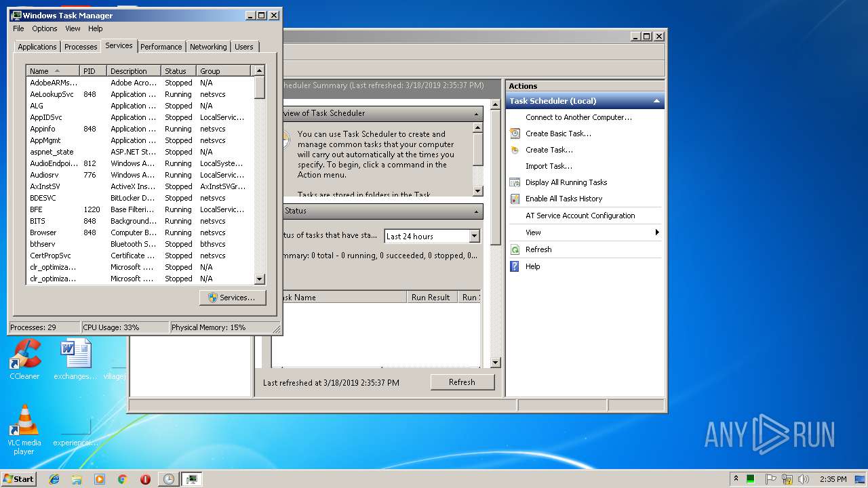Show hidden tray icons arrow
Viewport: 868px width, 488px height.
[x=736, y=479]
